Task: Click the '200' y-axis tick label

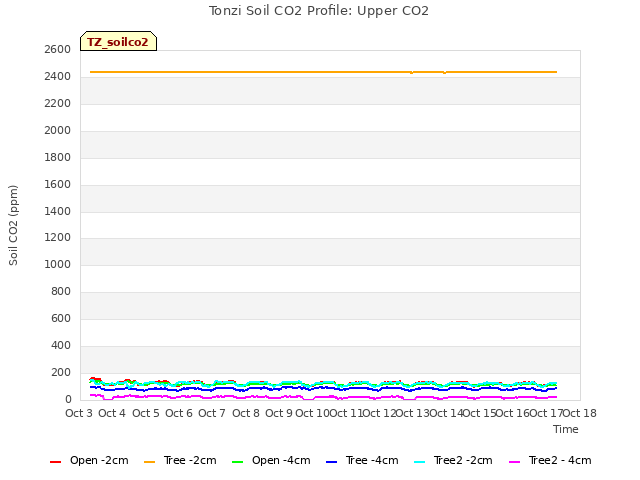Action: [61, 372]
